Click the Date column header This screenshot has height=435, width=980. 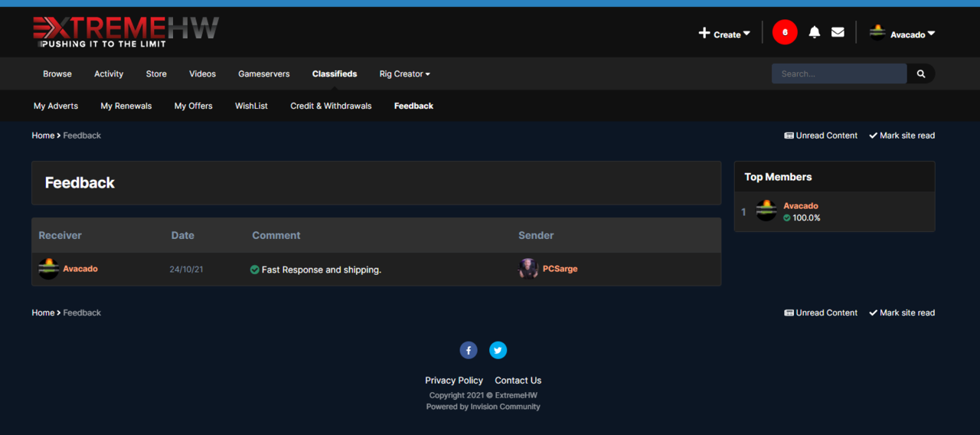[x=183, y=235]
